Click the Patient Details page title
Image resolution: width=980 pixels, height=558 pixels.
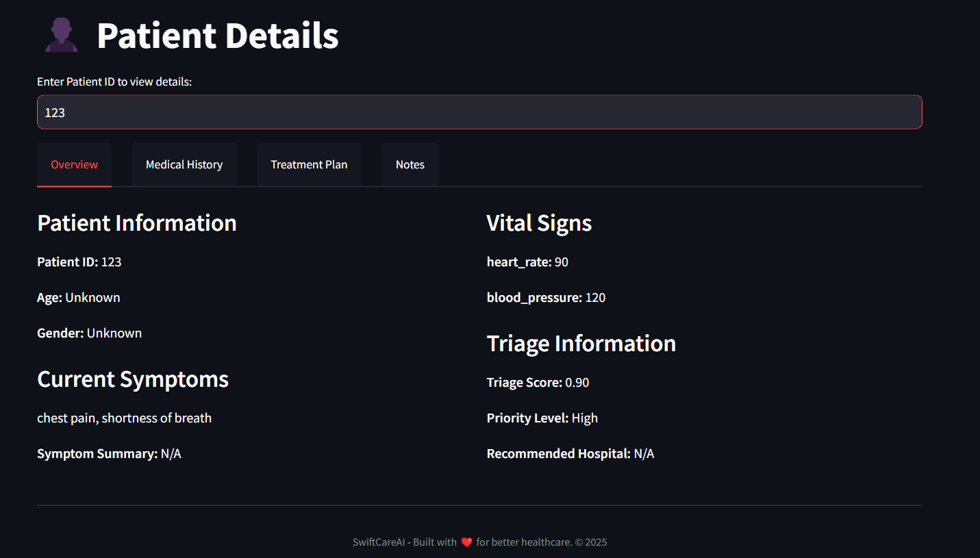pos(218,36)
